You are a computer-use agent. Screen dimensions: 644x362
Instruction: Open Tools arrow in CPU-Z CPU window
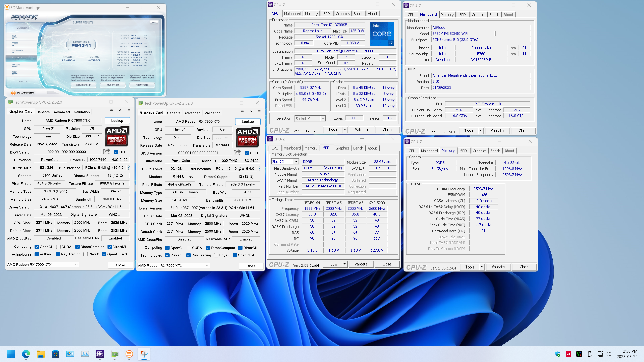(x=345, y=130)
